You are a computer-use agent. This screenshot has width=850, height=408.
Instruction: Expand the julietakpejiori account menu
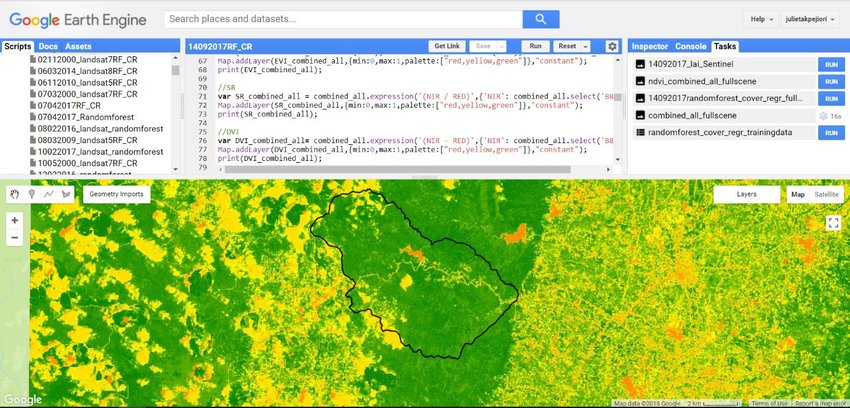click(812, 19)
